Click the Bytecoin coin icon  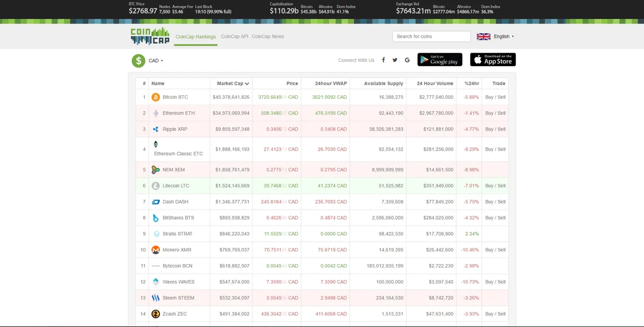point(155,266)
